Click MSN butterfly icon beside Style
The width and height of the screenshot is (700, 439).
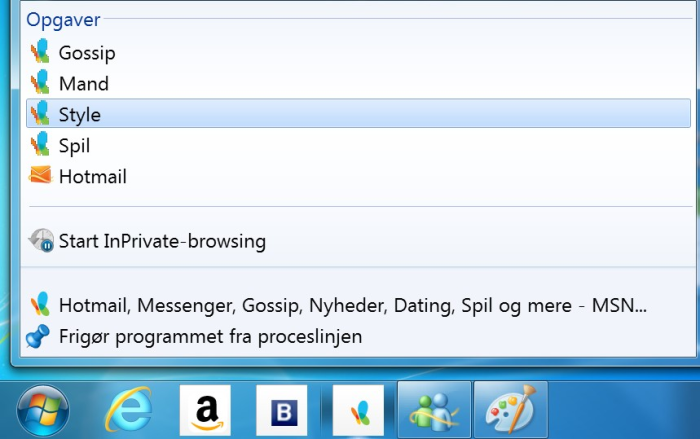(x=41, y=113)
